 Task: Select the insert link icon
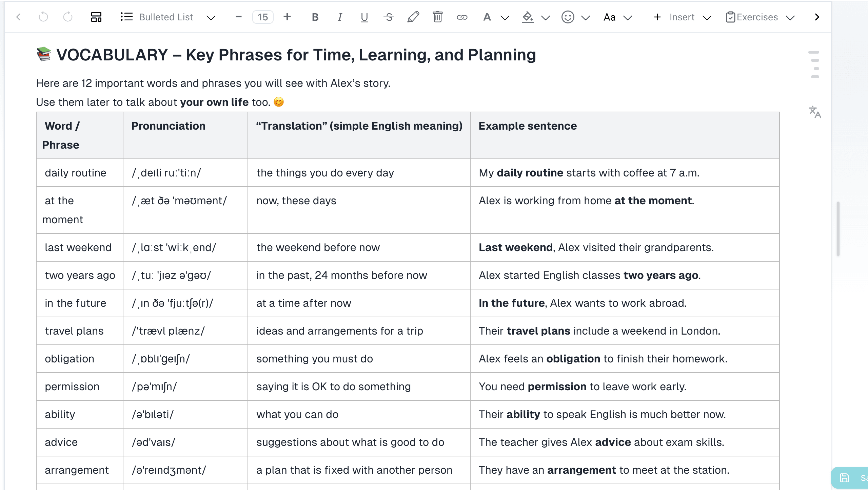click(x=462, y=17)
